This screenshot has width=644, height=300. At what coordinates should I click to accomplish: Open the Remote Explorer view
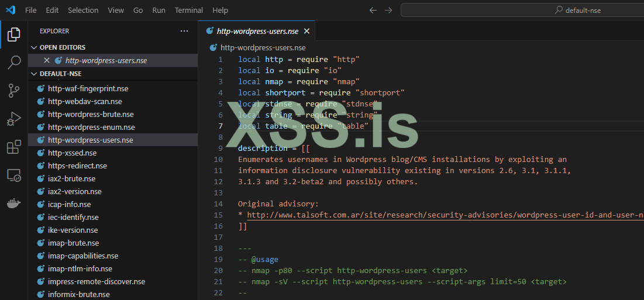(x=14, y=175)
